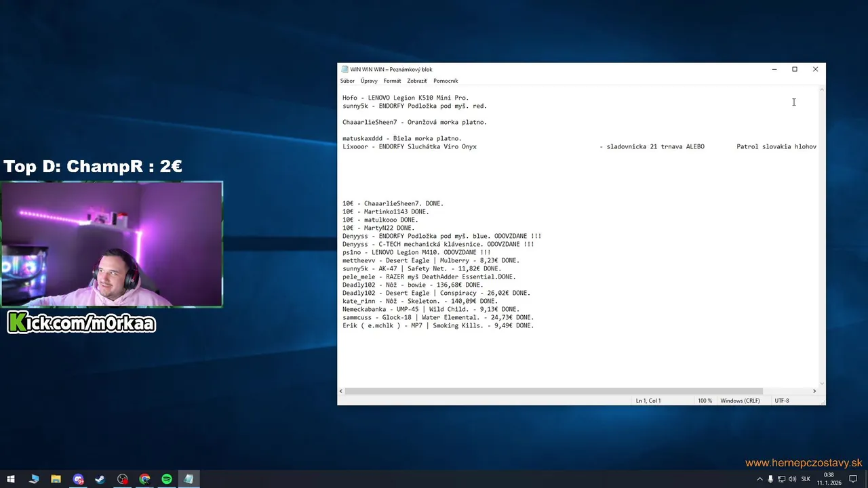Image resolution: width=868 pixels, height=488 pixels.
Task: Click the 'pele_mele - RAZER myš DeathAdder' line
Action: pyautogui.click(x=429, y=277)
